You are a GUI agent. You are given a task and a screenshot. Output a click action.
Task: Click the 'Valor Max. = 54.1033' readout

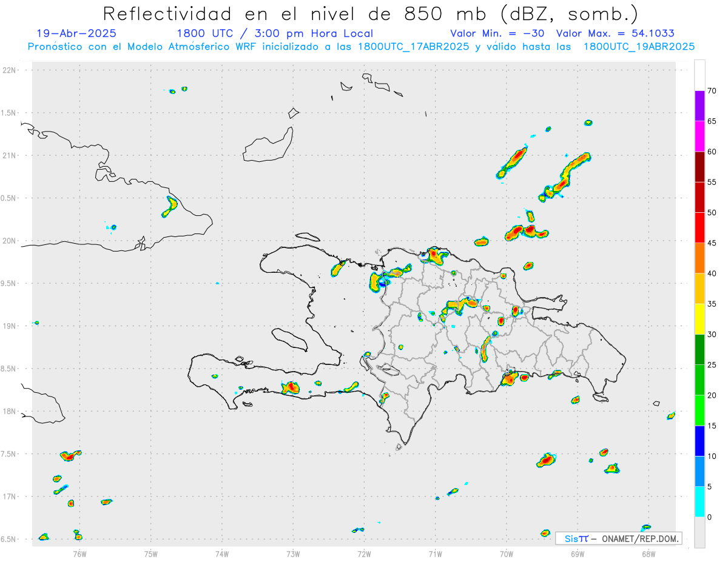pyautogui.click(x=615, y=34)
